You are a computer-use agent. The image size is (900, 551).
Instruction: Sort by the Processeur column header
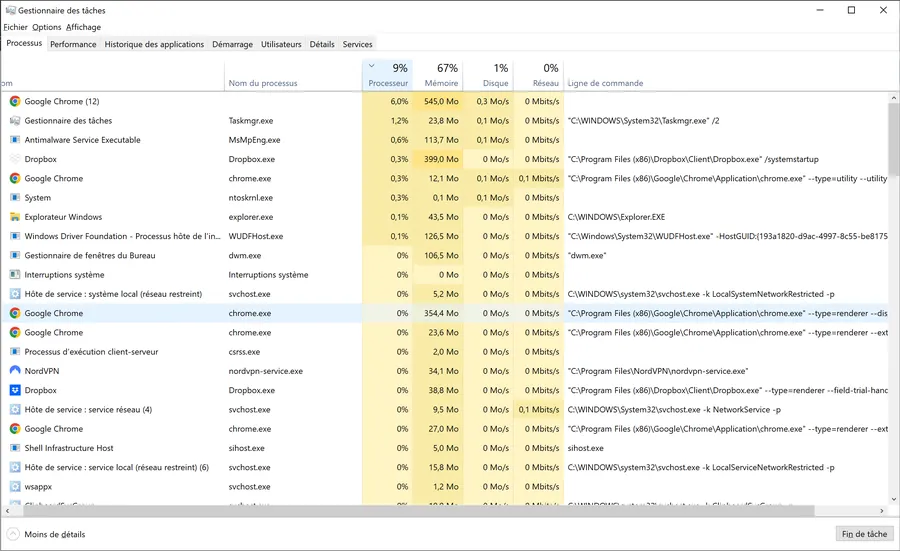(387, 75)
